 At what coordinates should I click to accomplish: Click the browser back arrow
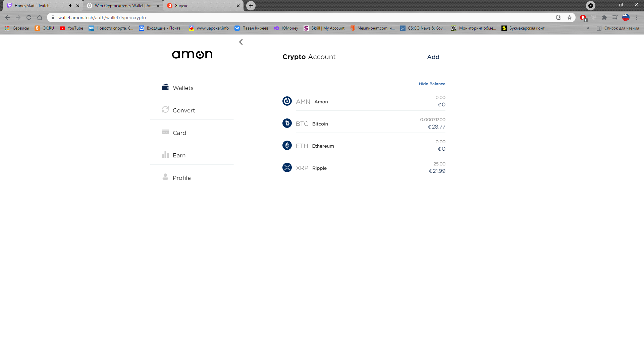(7, 17)
